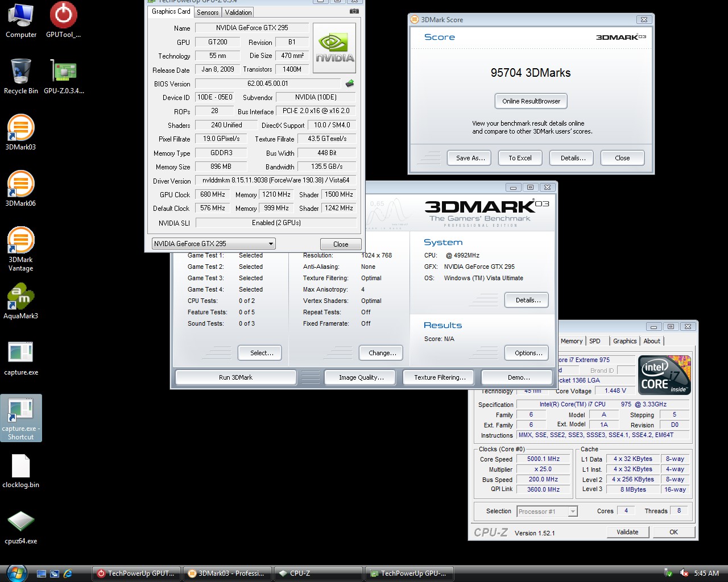Click the NVIDIA logo in GPU-Z

(x=334, y=48)
